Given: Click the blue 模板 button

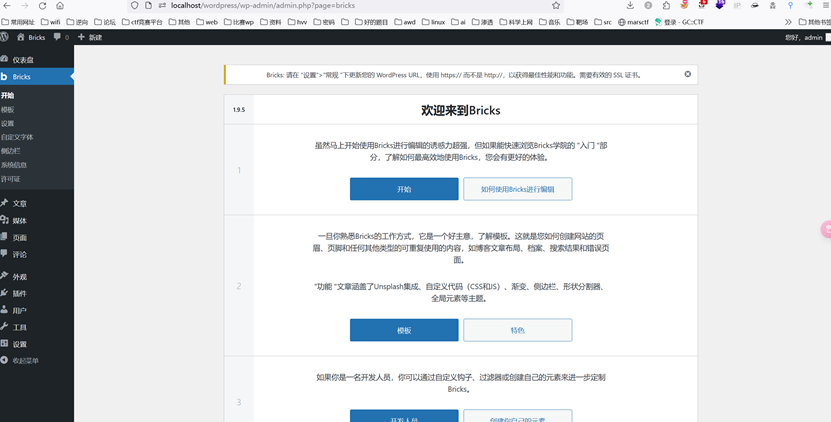Looking at the screenshot, I should [x=404, y=330].
